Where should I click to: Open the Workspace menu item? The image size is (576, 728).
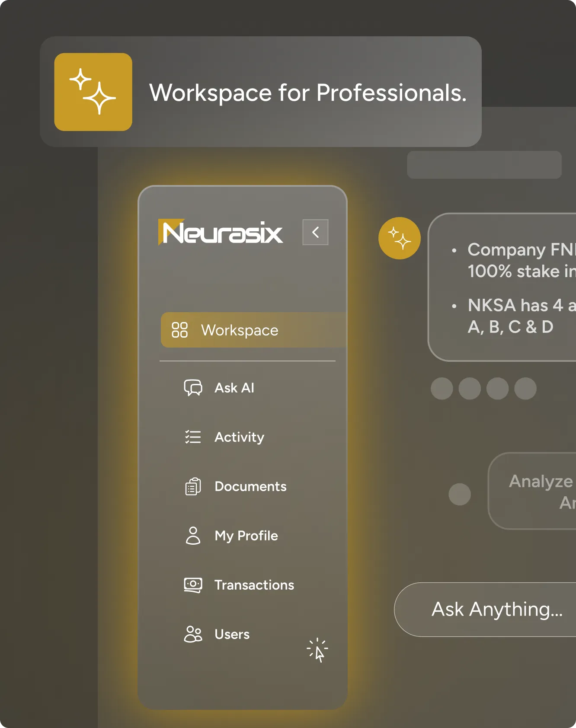click(254, 330)
